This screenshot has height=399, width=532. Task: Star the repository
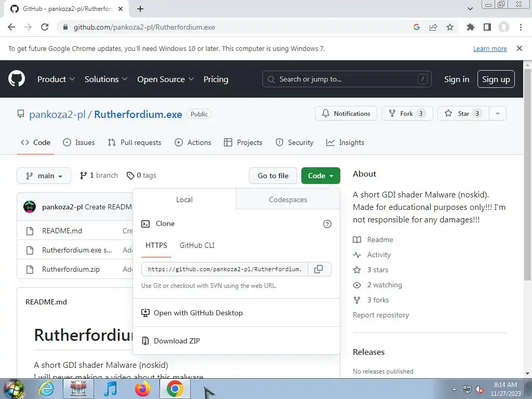pyautogui.click(x=463, y=114)
